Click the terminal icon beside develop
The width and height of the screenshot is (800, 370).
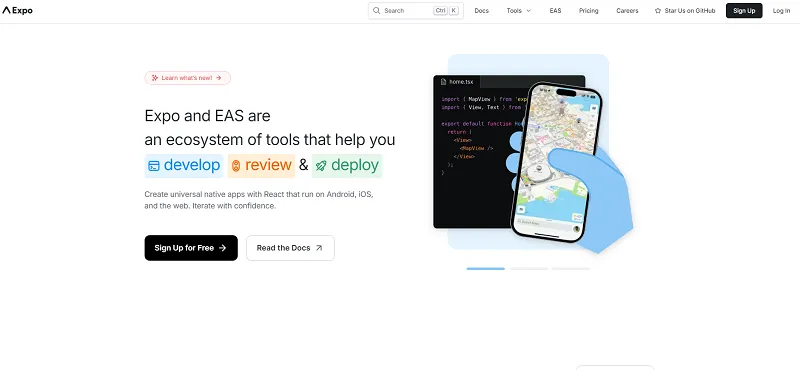coord(154,166)
